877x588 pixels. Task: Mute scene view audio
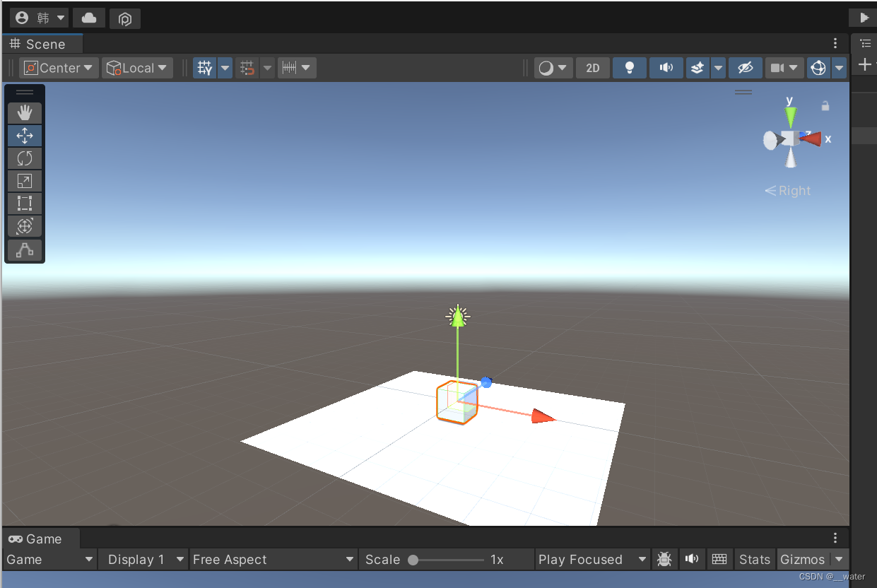click(x=666, y=67)
